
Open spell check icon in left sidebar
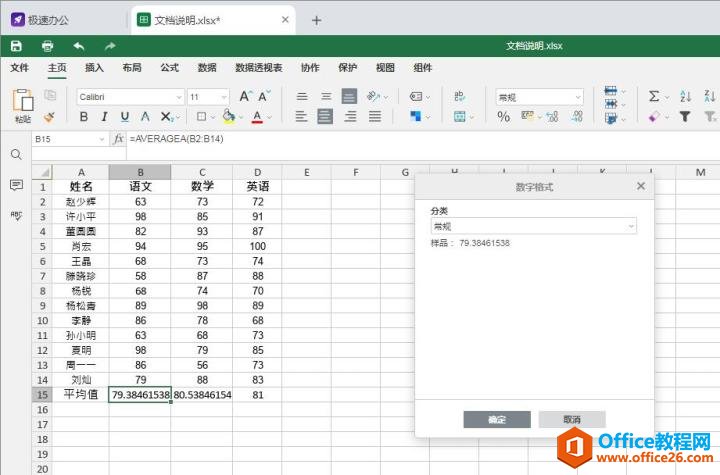(16, 216)
